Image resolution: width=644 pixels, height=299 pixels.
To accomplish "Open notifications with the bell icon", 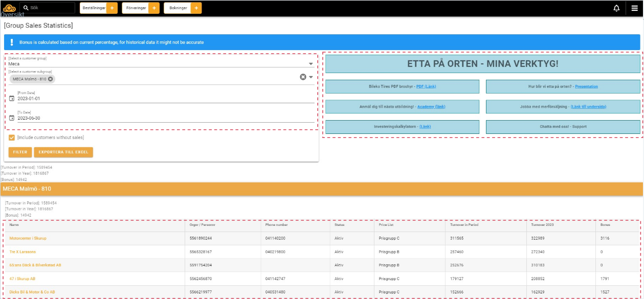I will pyautogui.click(x=616, y=8).
